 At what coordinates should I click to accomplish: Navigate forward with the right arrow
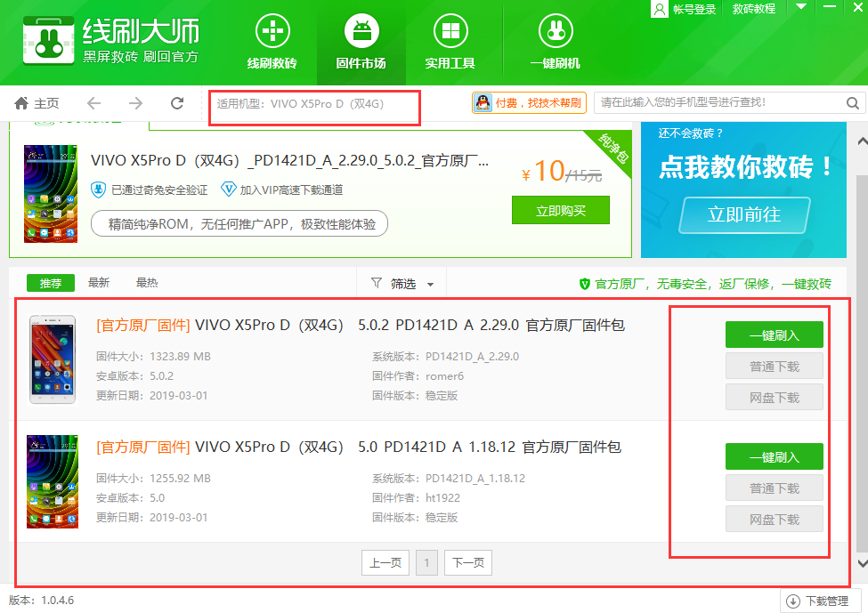tap(135, 103)
